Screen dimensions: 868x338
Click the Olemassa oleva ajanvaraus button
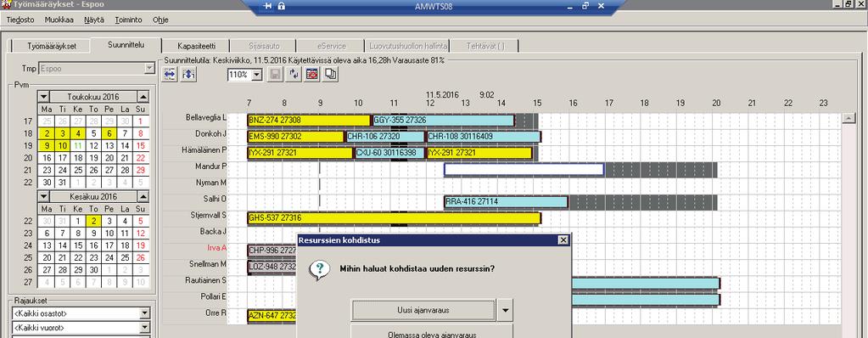click(x=432, y=332)
